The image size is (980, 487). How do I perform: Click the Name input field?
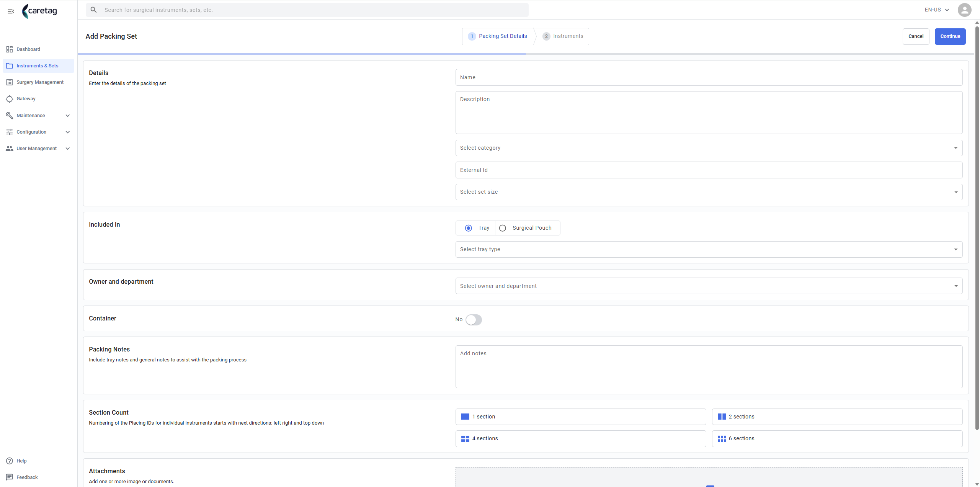pos(709,77)
